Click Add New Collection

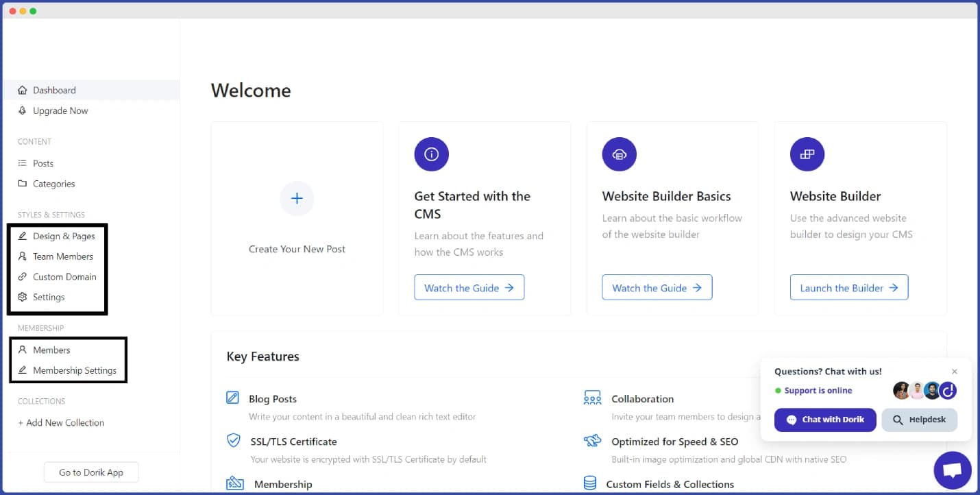[x=61, y=423]
